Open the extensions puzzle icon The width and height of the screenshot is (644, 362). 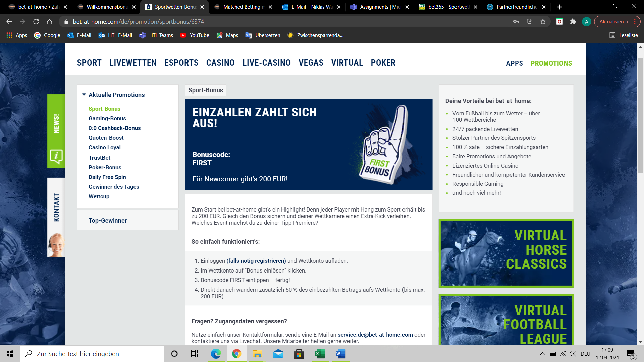(x=573, y=22)
